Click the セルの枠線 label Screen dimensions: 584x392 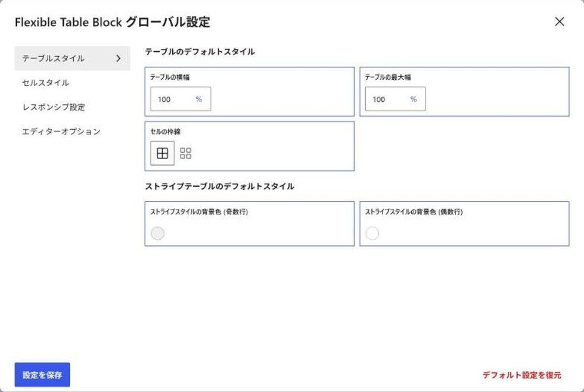[x=166, y=132]
